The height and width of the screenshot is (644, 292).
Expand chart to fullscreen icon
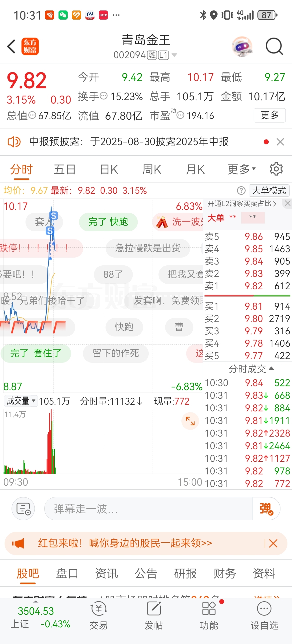coord(190,421)
